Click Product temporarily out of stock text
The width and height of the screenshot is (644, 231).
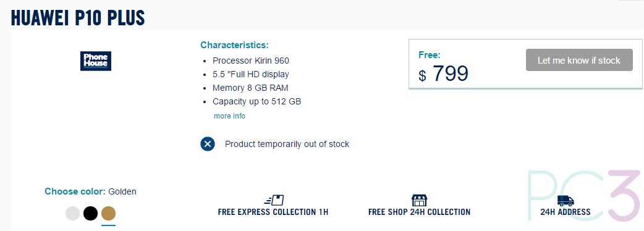coord(287,144)
